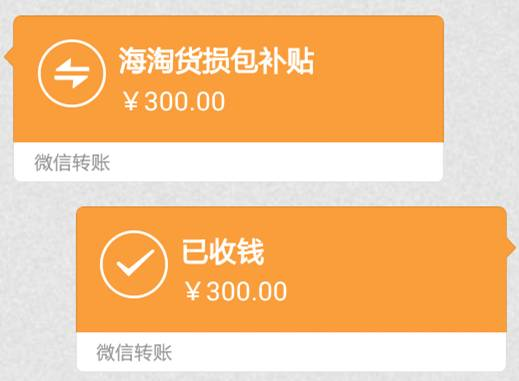Click the ¥ symbol in the second bubble
This screenshot has height=381, width=519.
(193, 292)
